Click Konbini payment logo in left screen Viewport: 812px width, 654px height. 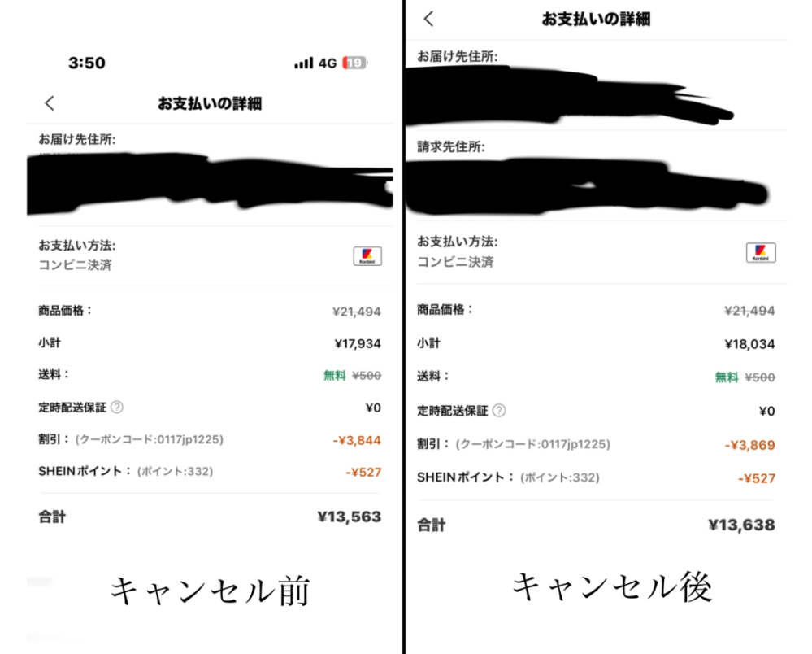367,256
